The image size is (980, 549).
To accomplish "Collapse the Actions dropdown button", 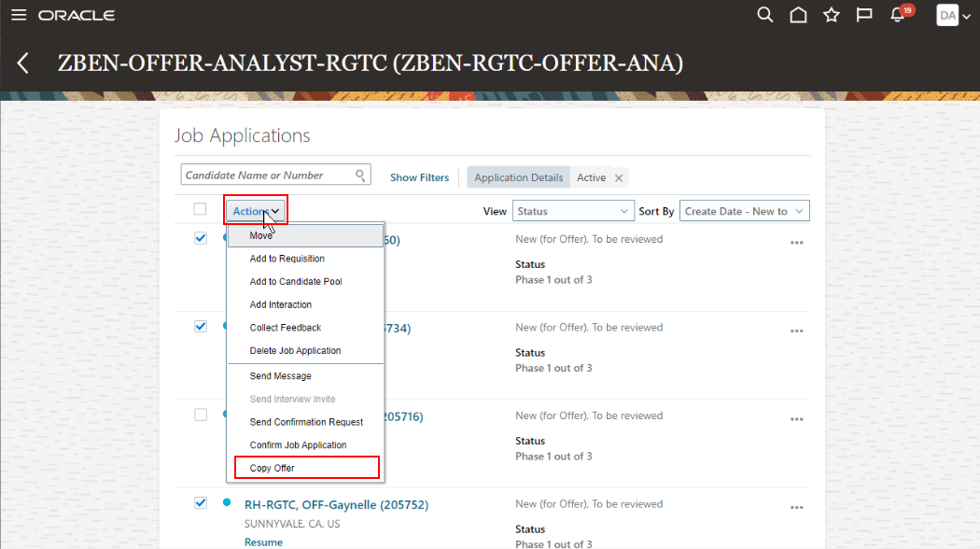I will click(256, 211).
